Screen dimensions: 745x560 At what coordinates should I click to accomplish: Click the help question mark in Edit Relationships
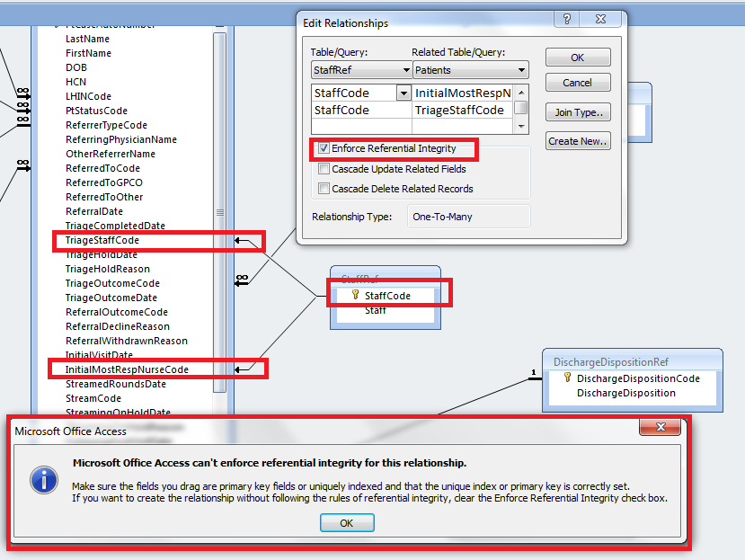pos(567,19)
